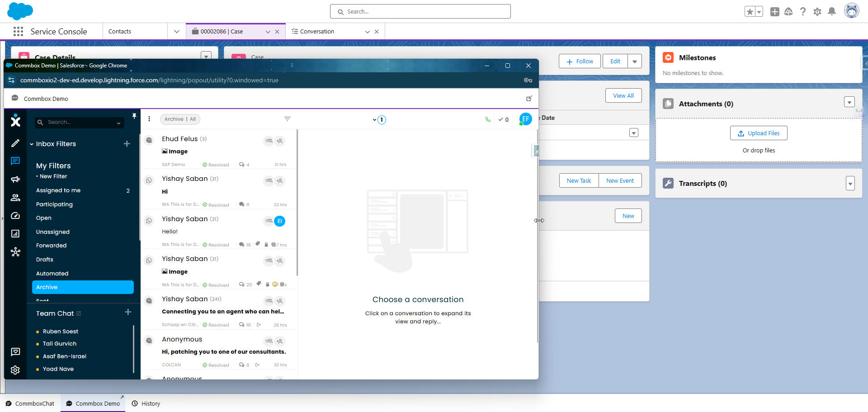Open the compose pencil icon in Commbox sidebar
868x412 pixels.
[15, 143]
